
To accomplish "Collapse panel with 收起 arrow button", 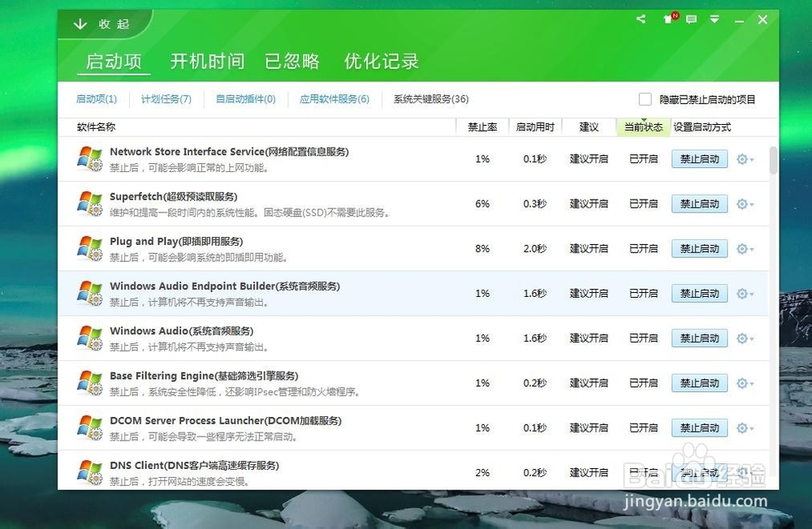I will (x=102, y=24).
